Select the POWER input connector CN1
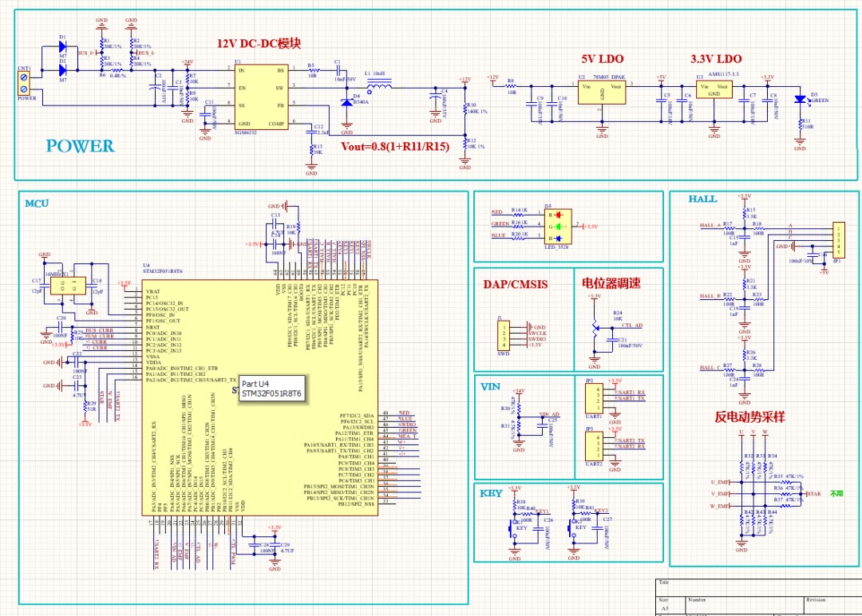This screenshot has height=616, width=862. click(x=23, y=82)
